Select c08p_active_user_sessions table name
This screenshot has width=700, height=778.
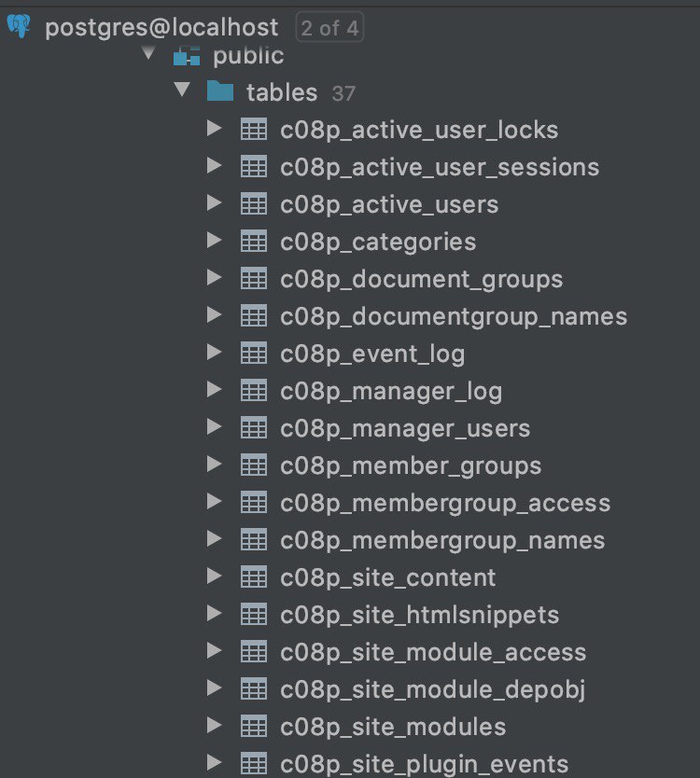(x=440, y=168)
